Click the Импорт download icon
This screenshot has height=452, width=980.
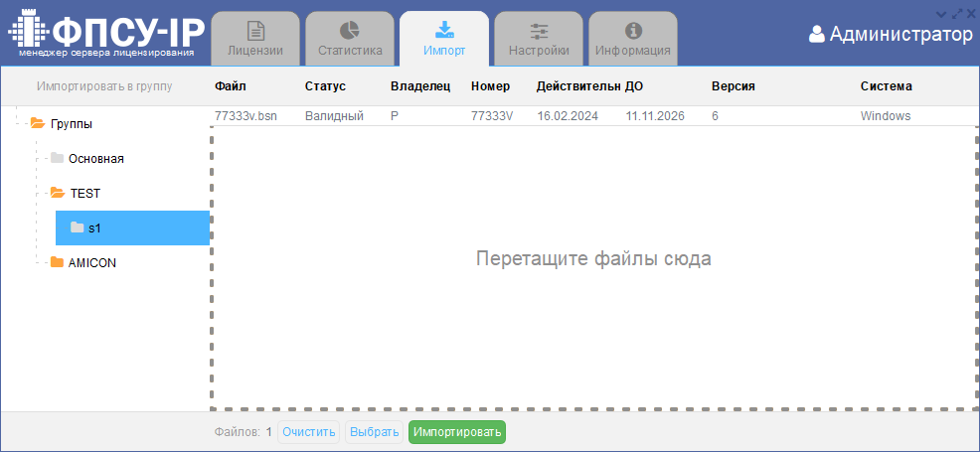tap(444, 30)
